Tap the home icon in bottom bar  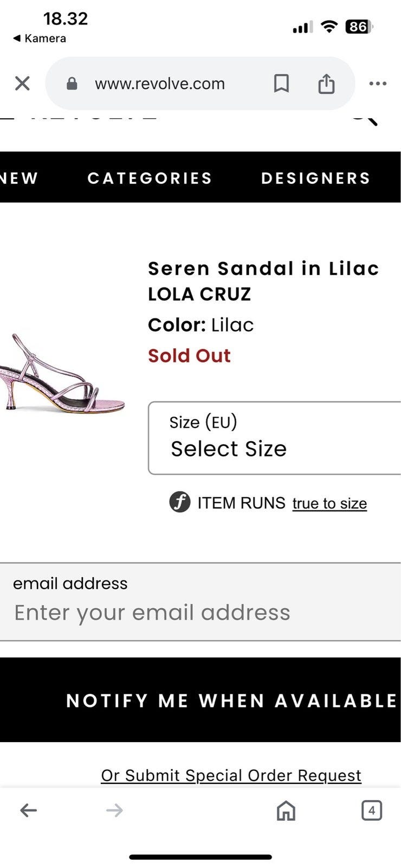click(286, 810)
